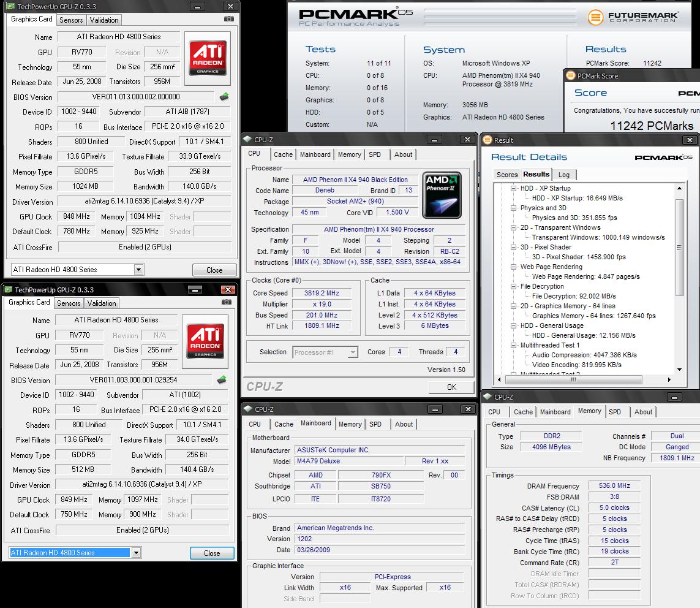The image size is (700, 608).
Task: Open Sensors tab in top GPU-Z window
Action: 71,20
